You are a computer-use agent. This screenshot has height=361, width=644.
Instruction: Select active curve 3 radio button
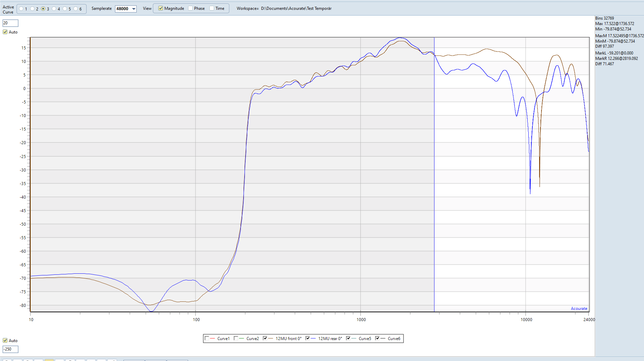43,9
